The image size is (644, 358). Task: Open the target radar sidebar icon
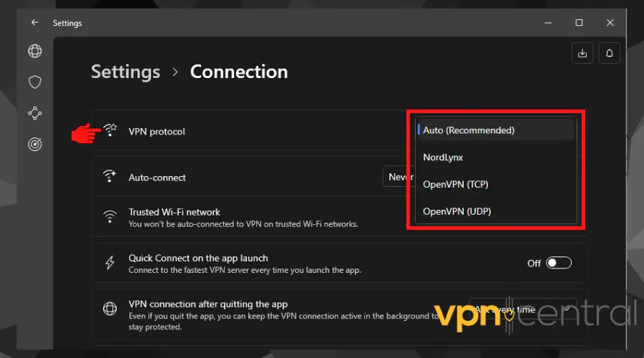tap(35, 144)
